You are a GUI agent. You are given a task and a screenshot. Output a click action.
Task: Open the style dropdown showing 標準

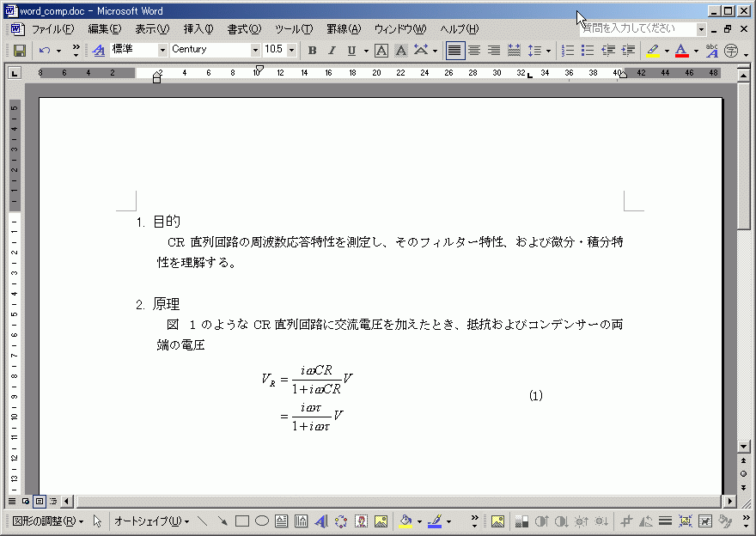(x=162, y=51)
